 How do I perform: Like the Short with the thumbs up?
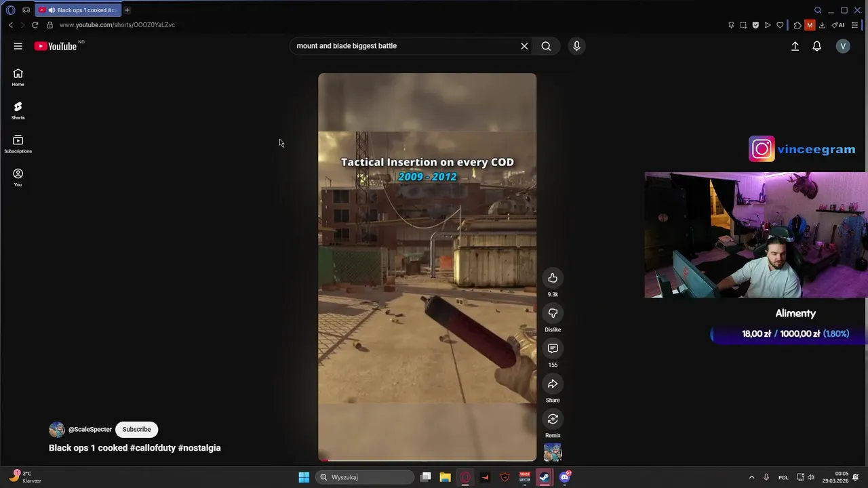tap(553, 278)
